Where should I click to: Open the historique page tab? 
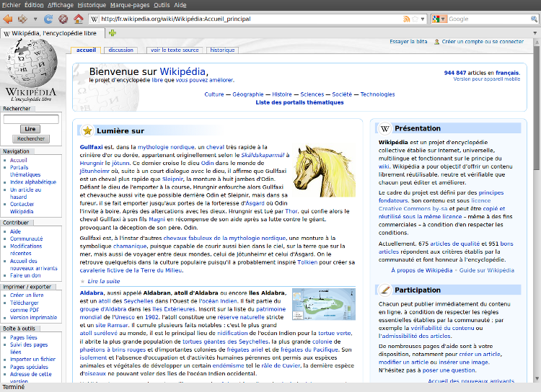(222, 50)
